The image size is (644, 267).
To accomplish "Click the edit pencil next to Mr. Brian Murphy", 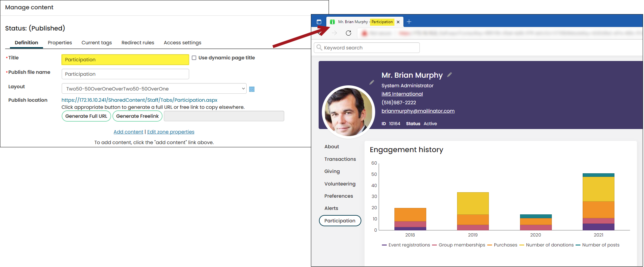I will pos(449,75).
